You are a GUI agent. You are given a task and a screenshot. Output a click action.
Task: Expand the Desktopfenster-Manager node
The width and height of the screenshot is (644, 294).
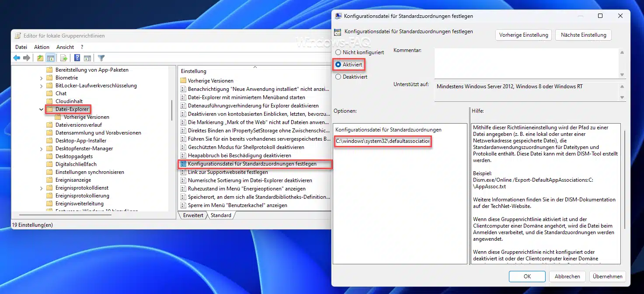click(42, 149)
